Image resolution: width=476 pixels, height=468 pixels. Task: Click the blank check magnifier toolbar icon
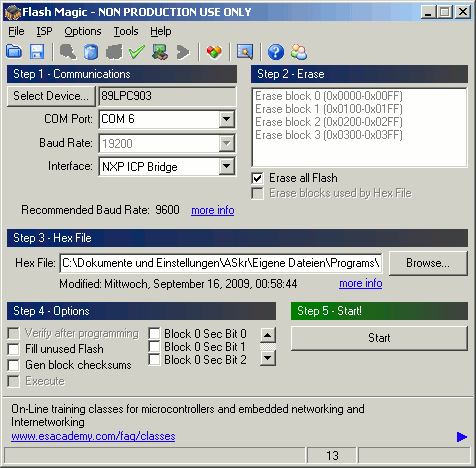coord(68,52)
